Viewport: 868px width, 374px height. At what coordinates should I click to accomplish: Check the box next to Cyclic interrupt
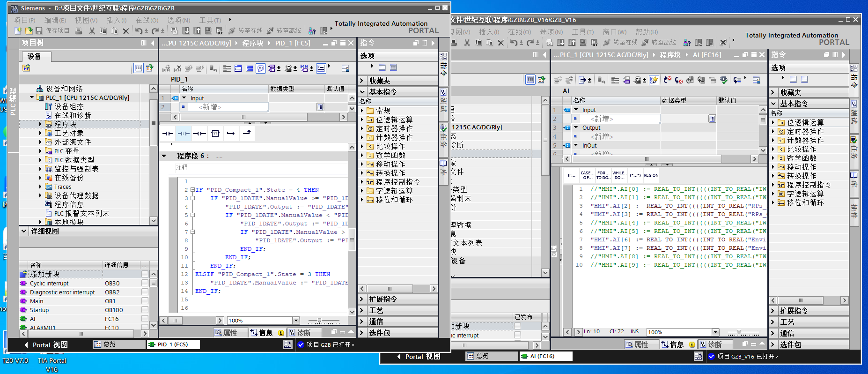click(x=145, y=283)
